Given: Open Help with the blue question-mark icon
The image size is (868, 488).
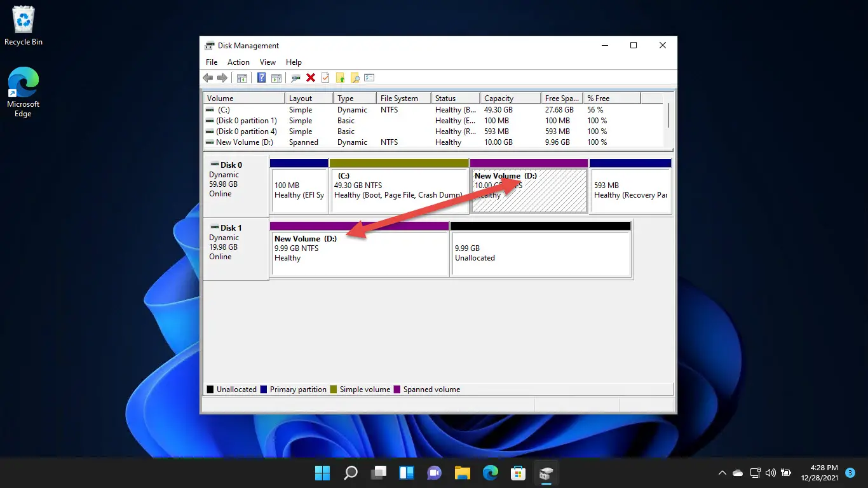Looking at the screenshot, I should [x=261, y=78].
